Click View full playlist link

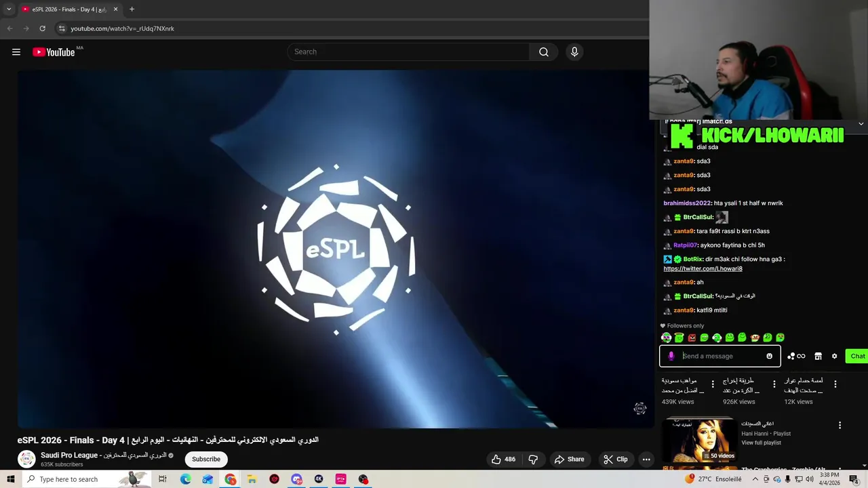(x=761, y=443)
